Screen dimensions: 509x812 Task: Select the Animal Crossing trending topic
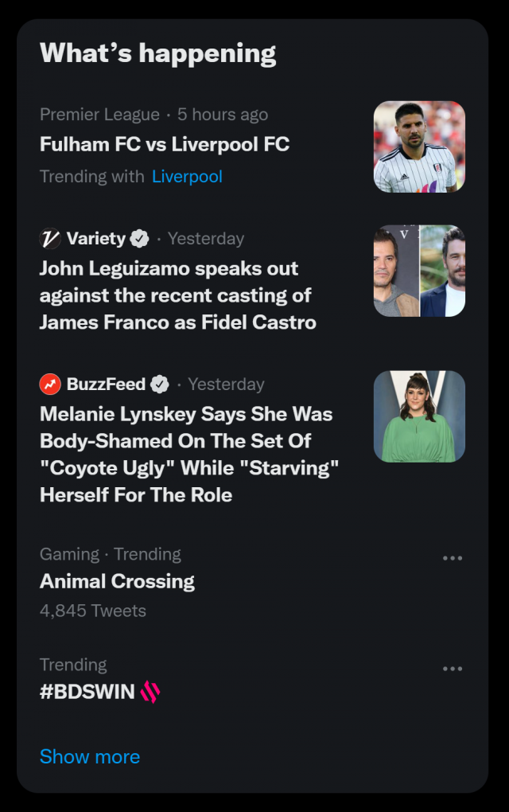pos(117,581)
